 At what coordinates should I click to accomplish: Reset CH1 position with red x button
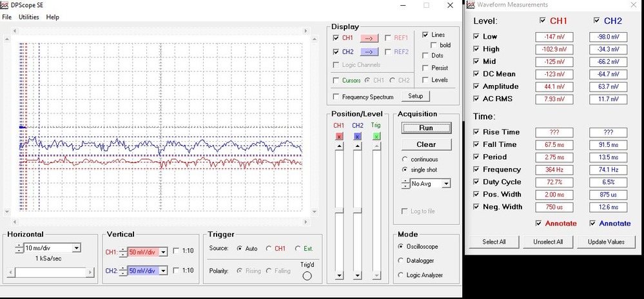coord(339,136)
